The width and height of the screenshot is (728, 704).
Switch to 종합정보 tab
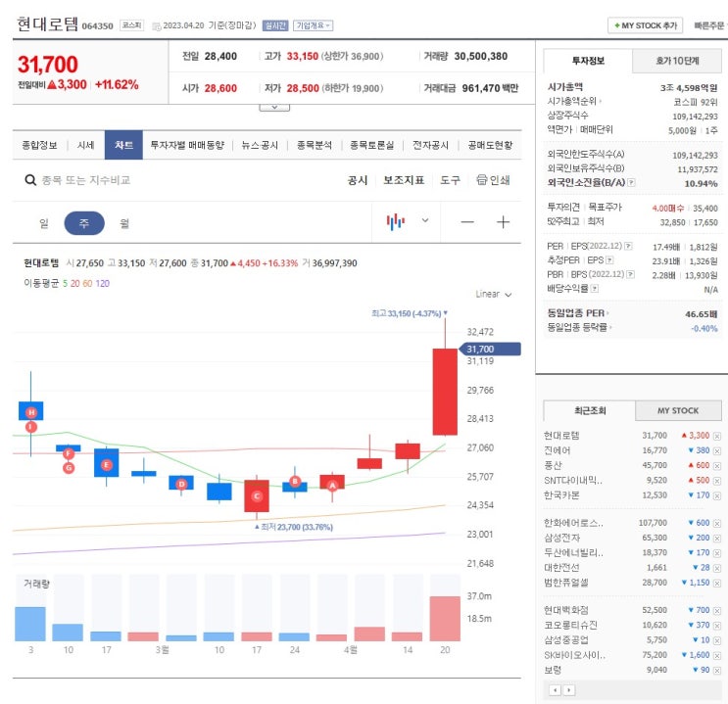[x=39, y=145]
